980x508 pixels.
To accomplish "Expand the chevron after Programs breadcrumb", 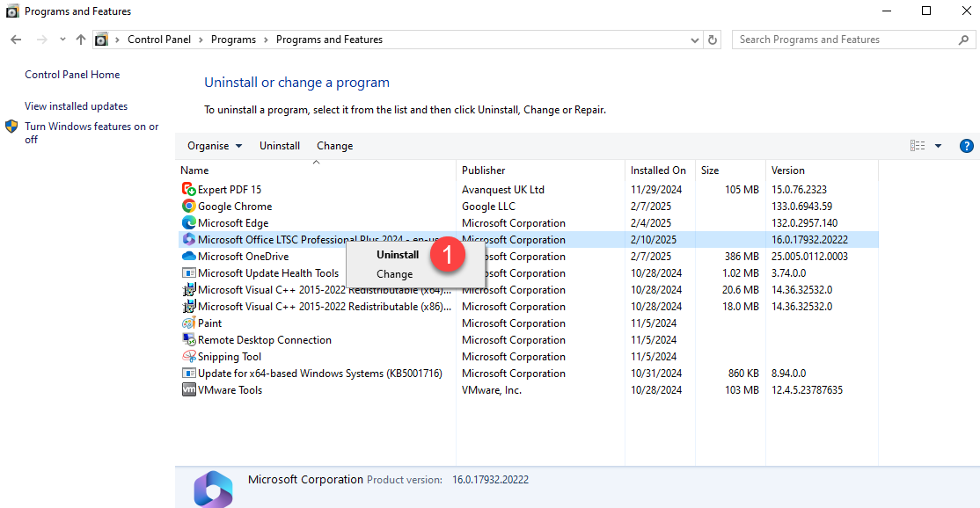I will 266,40.
